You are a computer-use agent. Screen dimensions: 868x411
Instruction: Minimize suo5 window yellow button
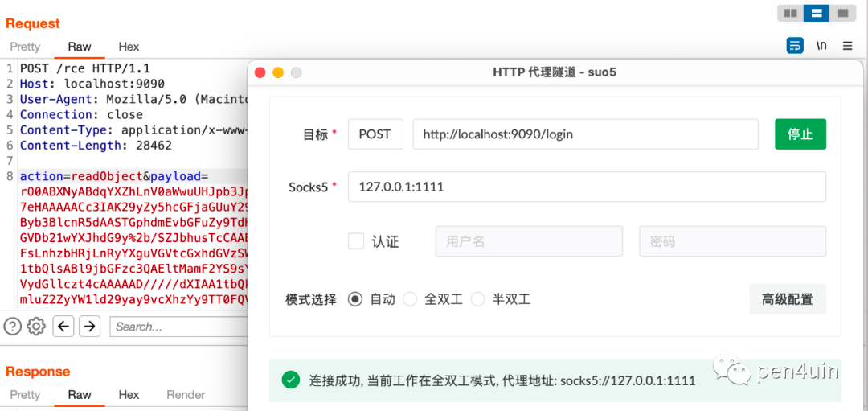(278, 72)
